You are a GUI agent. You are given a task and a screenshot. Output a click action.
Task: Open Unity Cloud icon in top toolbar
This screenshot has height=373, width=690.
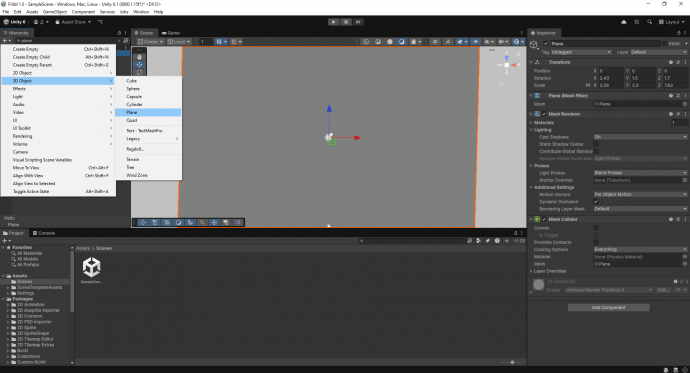coord(624,22)
